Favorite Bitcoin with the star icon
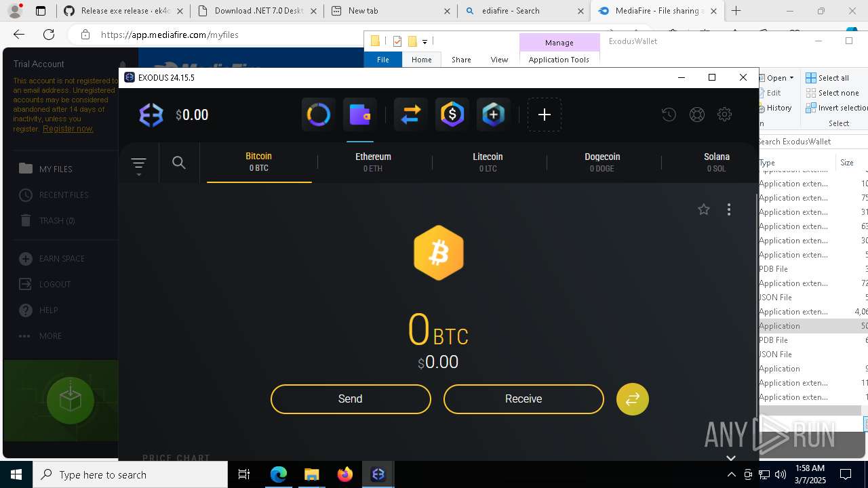This screenshot has height=488, width=868. [x=704, y=209]
